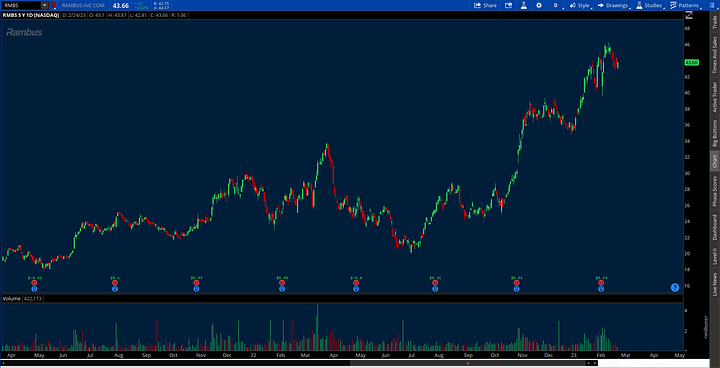Click the red earnings marker near February 2022
This screenshot has height=368, width=720.
point(282,283)
